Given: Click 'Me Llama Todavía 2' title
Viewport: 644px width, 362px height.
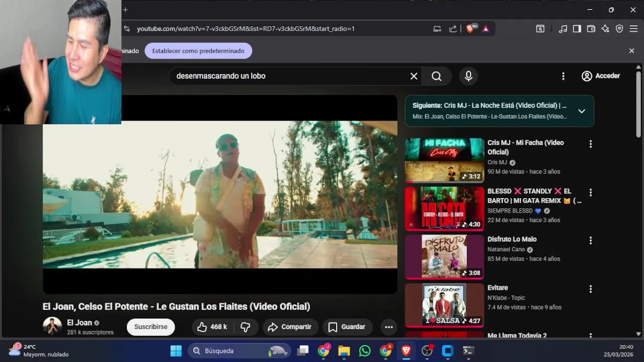Looking at the screenshot, I should pos(517,335).
